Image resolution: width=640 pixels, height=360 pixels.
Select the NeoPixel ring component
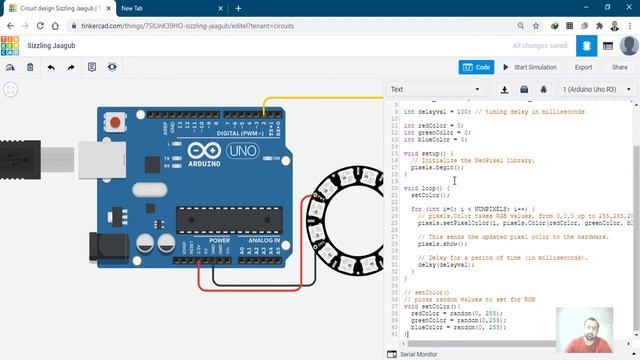[x=345, y=220]
